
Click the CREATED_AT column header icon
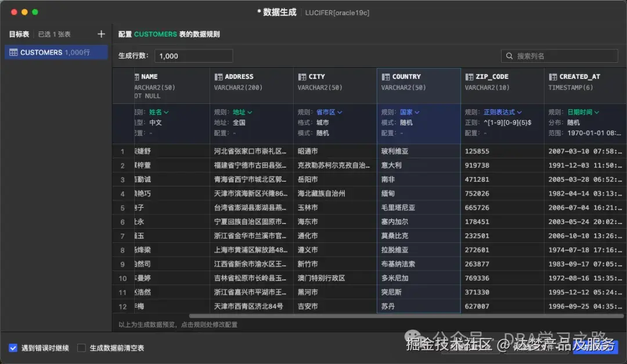[553, 77]
